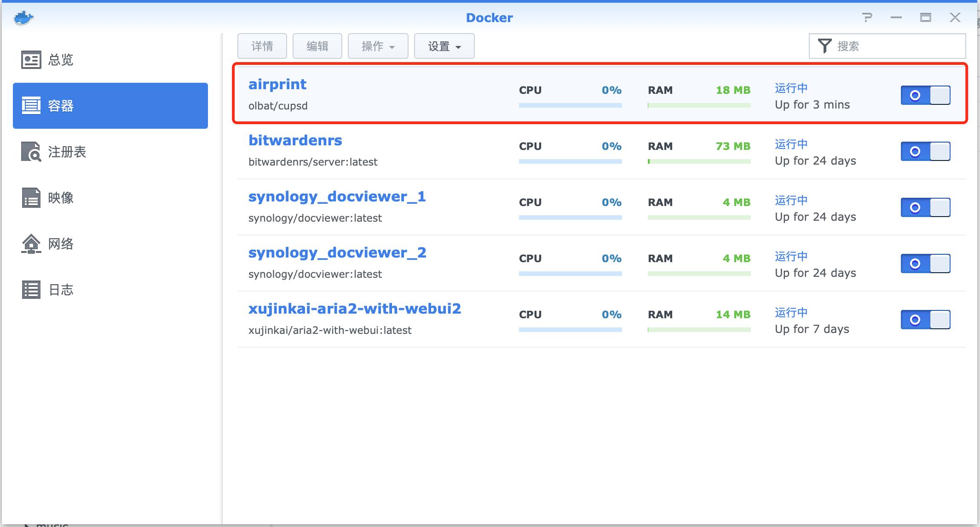This screenshot has width=980, height=527.
Task: Disable the synology_docviewer_1 container switch
Action: tap(925, 207)
